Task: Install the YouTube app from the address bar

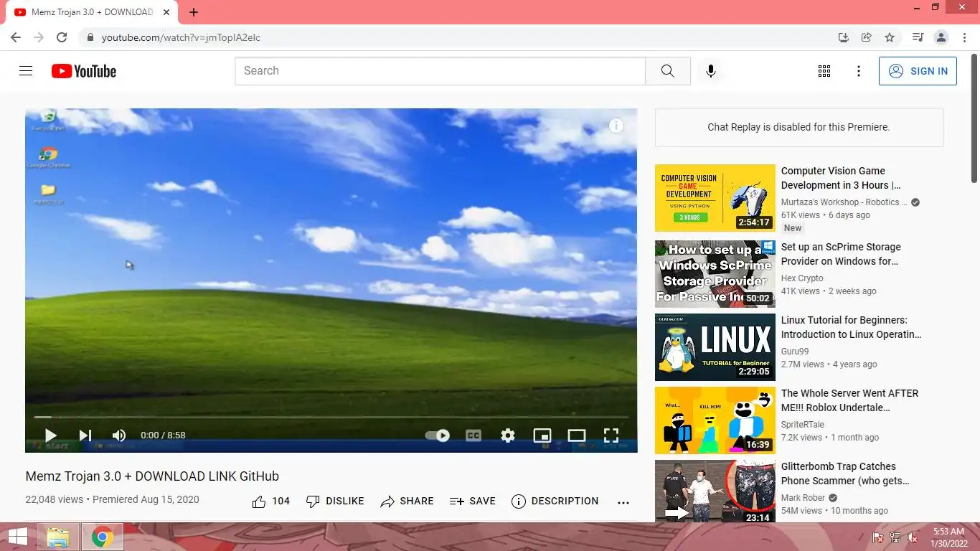Action: tap(844, 37)
